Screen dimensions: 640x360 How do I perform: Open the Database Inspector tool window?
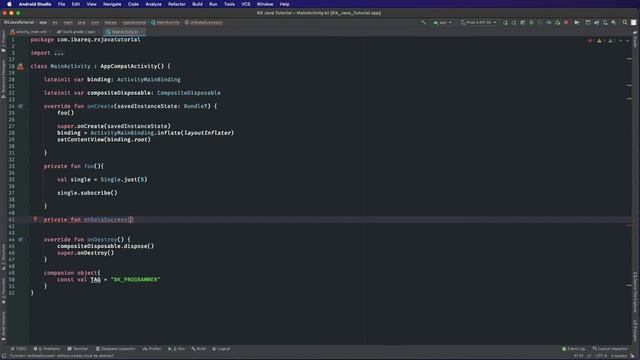pyautogui.click(x=116, y=349)
